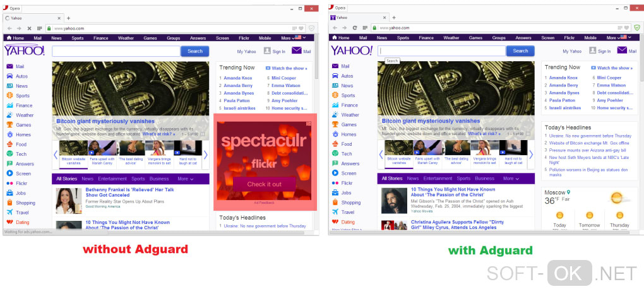Stop page loading in the without-Adguard browser
The width and height of the screenshot is (644, 289).
click(x=29, y=28)
